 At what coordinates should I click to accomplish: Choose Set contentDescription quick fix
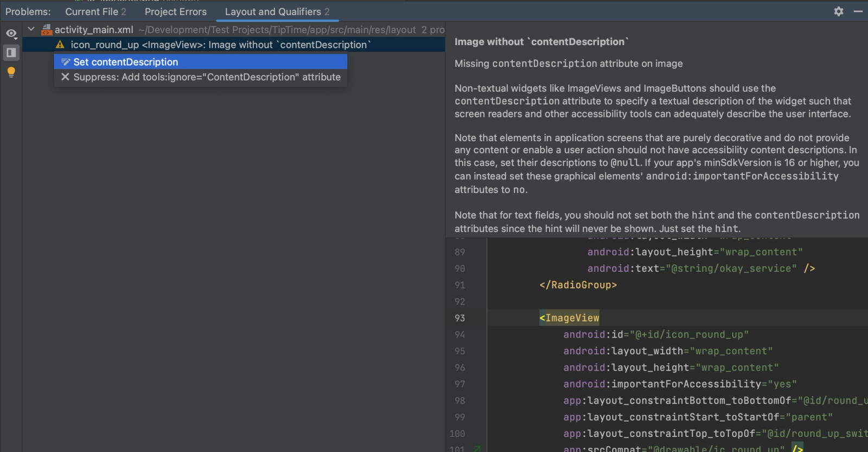point(126,62)
